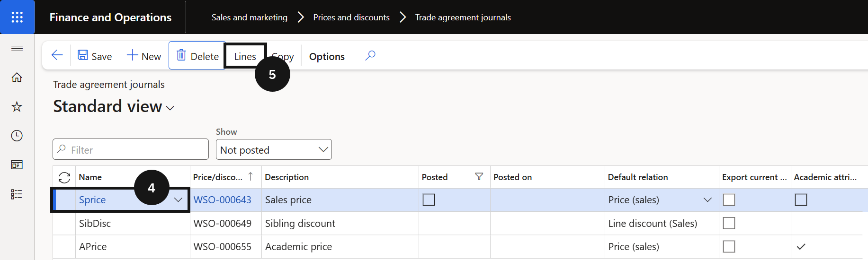Viewport: 868px width, 260px height.
Task: Open Lines for the selected journal
Action: coord(245,56)
